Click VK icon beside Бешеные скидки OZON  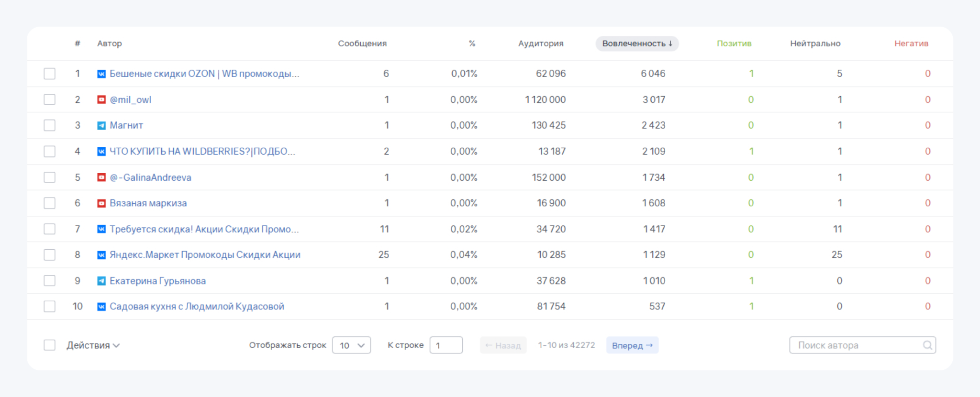click(101, 74)
